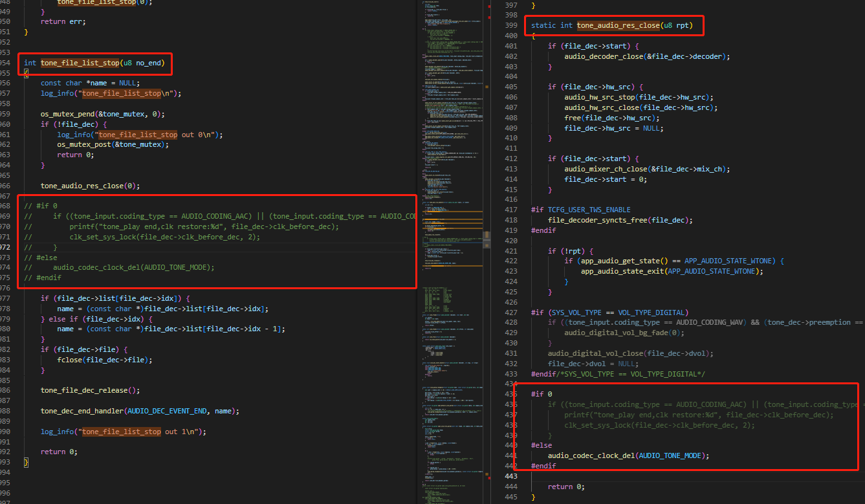Click the uncommented audio_codec_clock_del(AUDIO_TONE_MODE) line
Viewport: 865px width, 504px height.
coord(629,455)
